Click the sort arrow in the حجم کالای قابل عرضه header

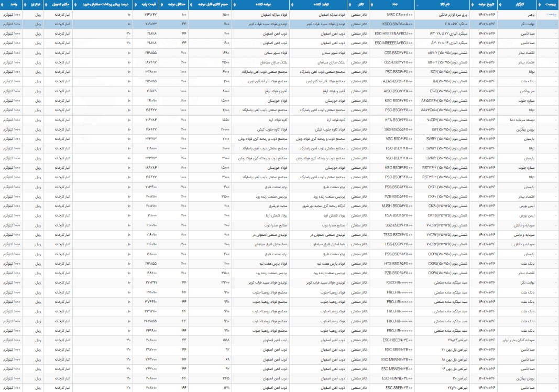191,5
